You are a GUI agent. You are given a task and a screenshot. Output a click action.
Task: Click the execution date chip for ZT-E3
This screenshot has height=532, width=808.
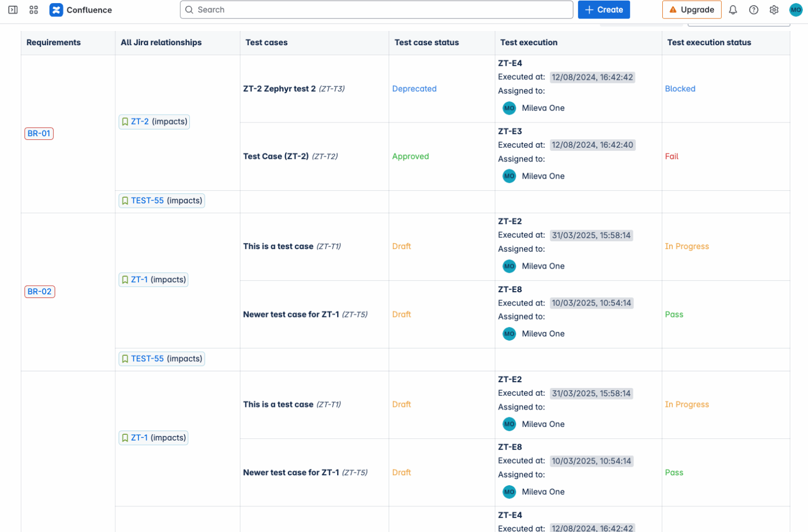point(592,145)
